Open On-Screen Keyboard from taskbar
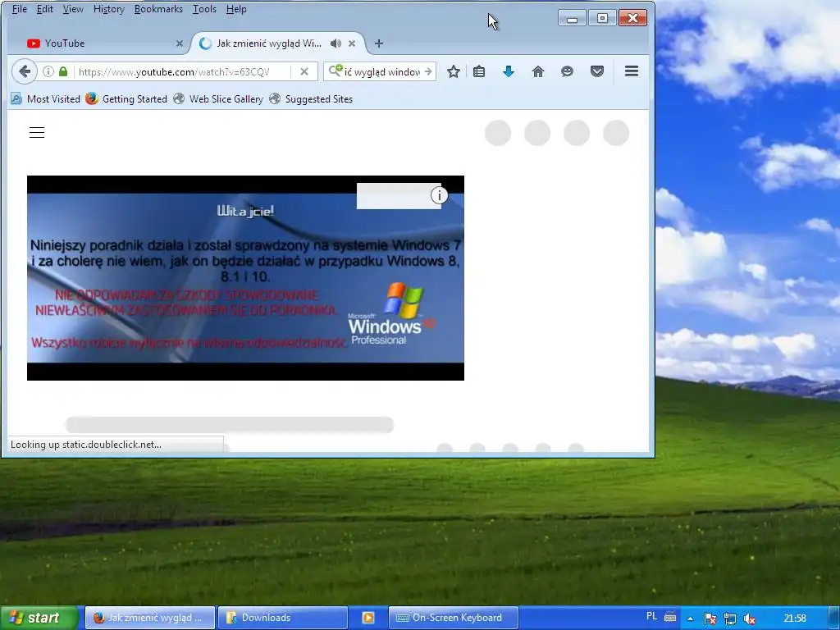This screenshot has width=840, height=630. [453, 618]
